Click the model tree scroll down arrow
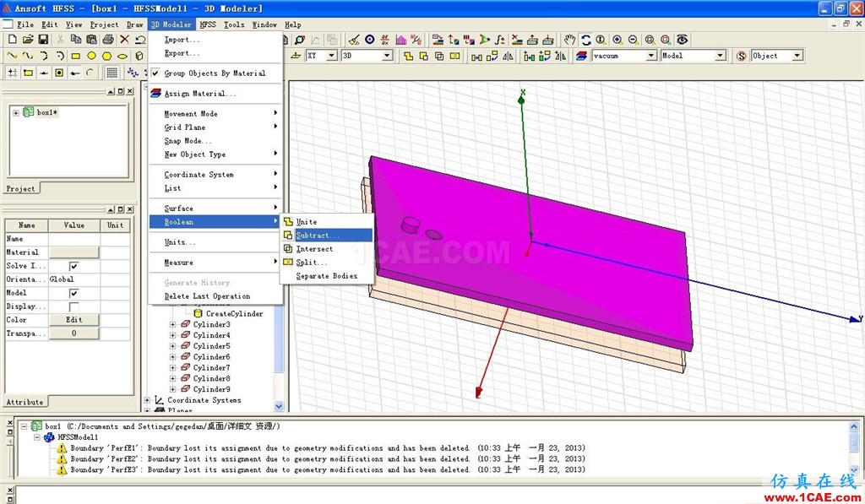 pyautogui.click(x=279, y=406)
